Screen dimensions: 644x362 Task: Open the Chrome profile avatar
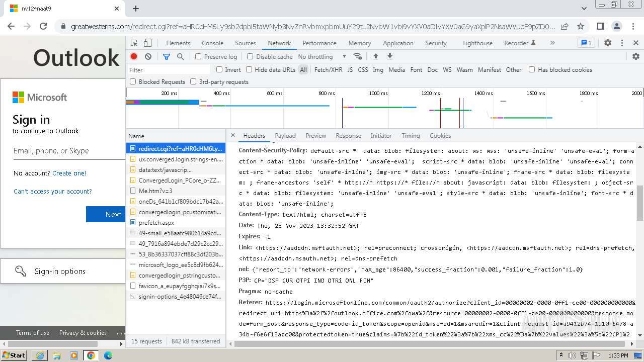coord(617,26)
